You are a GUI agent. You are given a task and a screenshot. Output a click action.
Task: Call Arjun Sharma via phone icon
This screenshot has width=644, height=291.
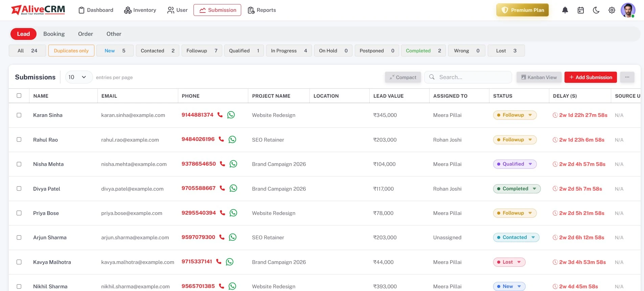tap(222, 237)
